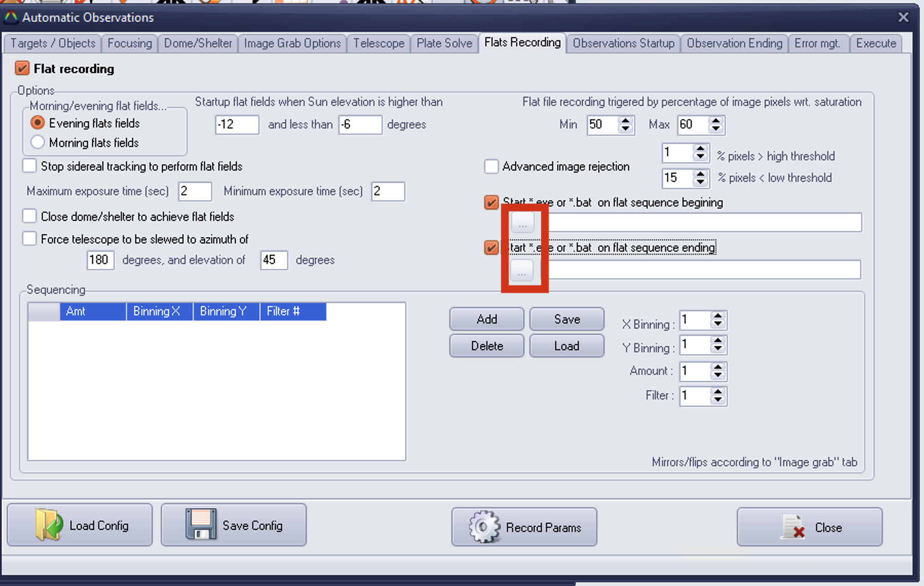Click the Add sequence button

486,319
